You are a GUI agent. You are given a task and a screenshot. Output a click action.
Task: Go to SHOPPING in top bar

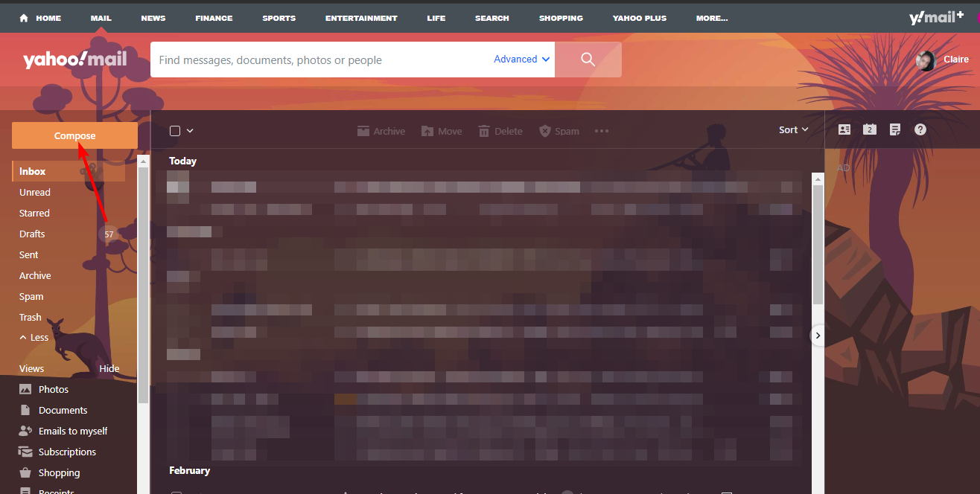tap(561, 18)
